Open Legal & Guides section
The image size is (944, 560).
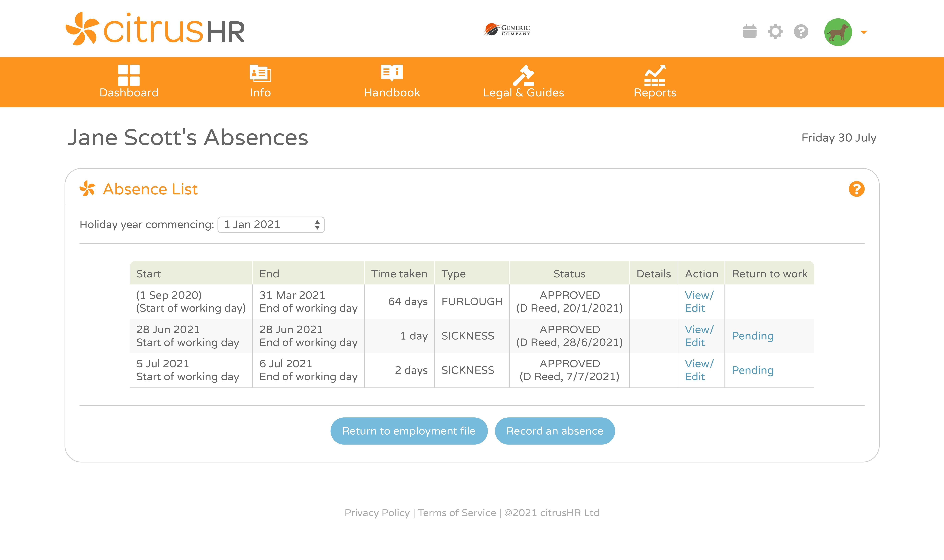523,81
